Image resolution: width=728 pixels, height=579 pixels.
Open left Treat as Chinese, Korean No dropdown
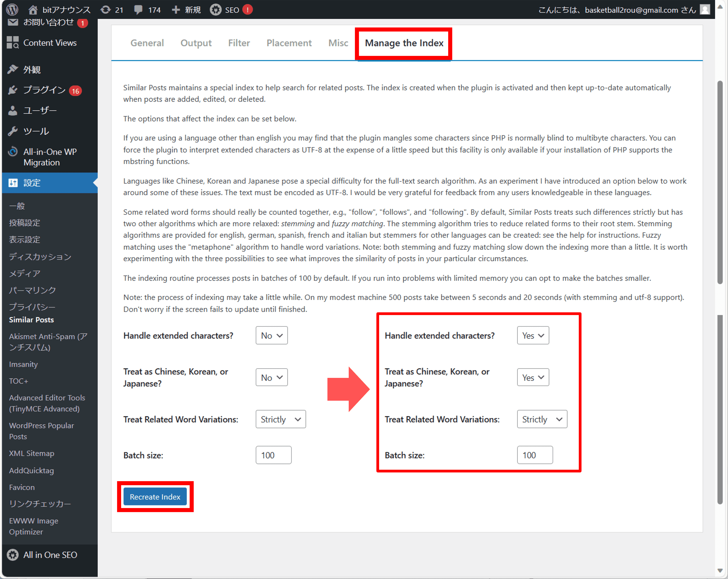tap(272, 377)
